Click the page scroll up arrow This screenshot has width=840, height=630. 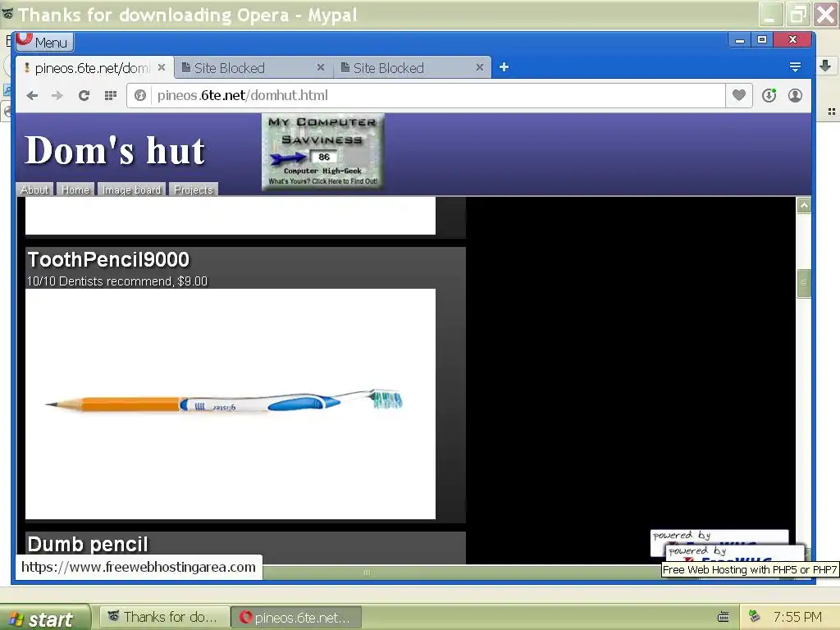tap(804, 205)
